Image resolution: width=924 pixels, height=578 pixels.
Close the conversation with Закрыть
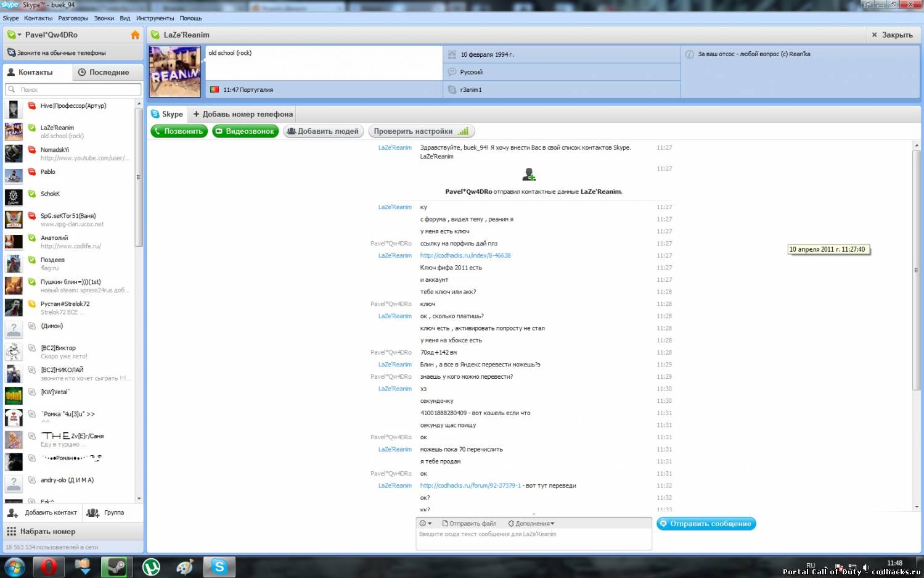(x=892, y=35)
